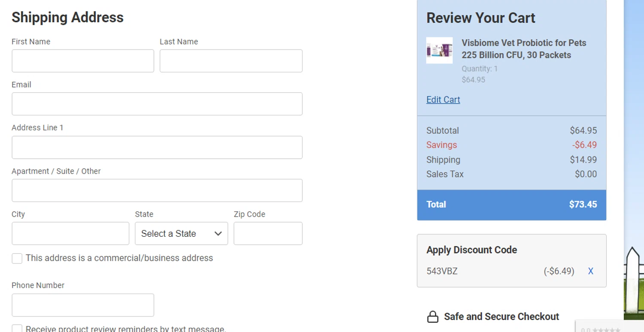The image size is (644, 332).
Task: Click the Apply Discount Code heading
Action: pos(471,250)
